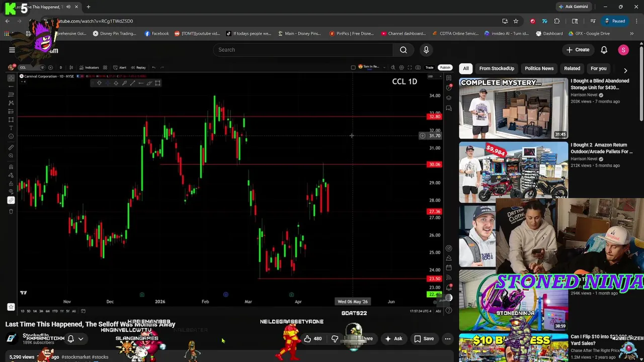Viewport: 644px width, 362px height.
Task: Click the highlighted link icon in chart sidebar
Action: tap(11, 200)
